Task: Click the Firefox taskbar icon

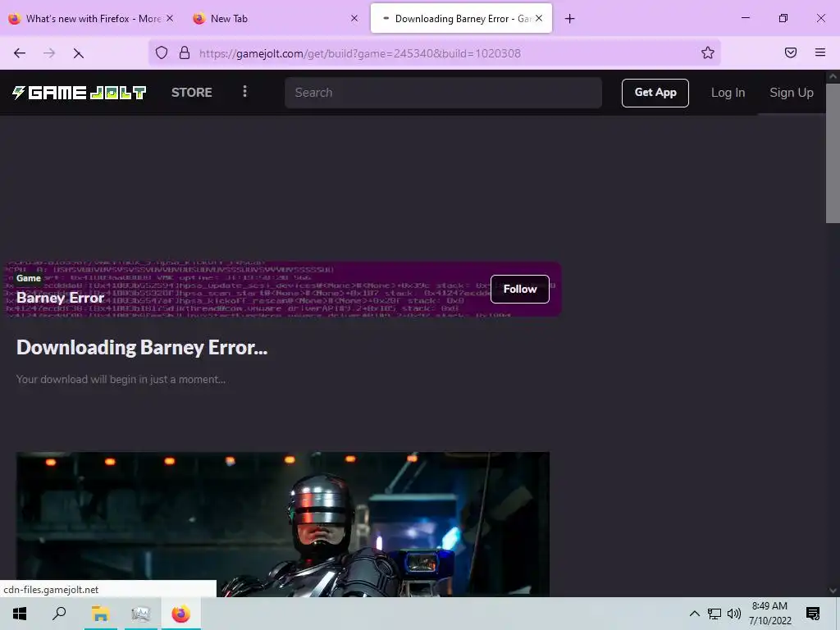Action: (181, 614)
